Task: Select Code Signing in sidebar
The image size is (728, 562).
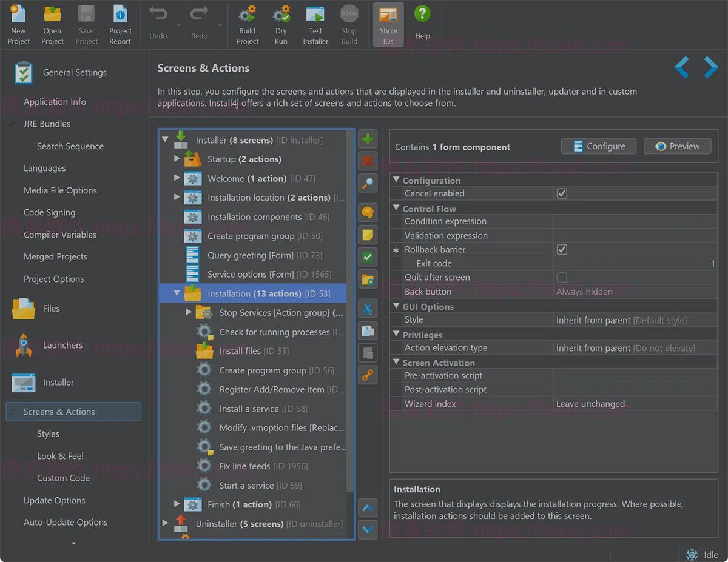Action: [x=49, y=212]
